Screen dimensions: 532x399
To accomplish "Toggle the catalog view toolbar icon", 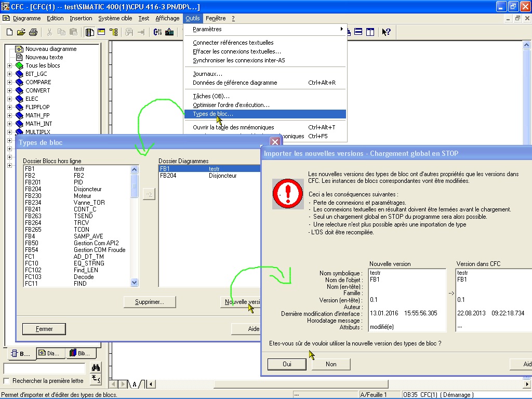I will point(89,32).
